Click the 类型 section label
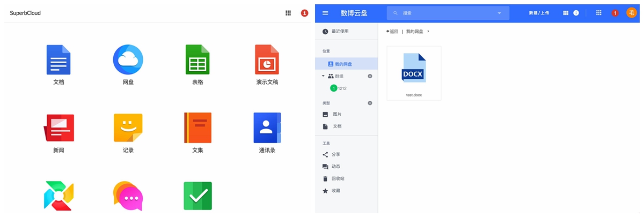Screen dimensions: 644x217 pos(326,103)
